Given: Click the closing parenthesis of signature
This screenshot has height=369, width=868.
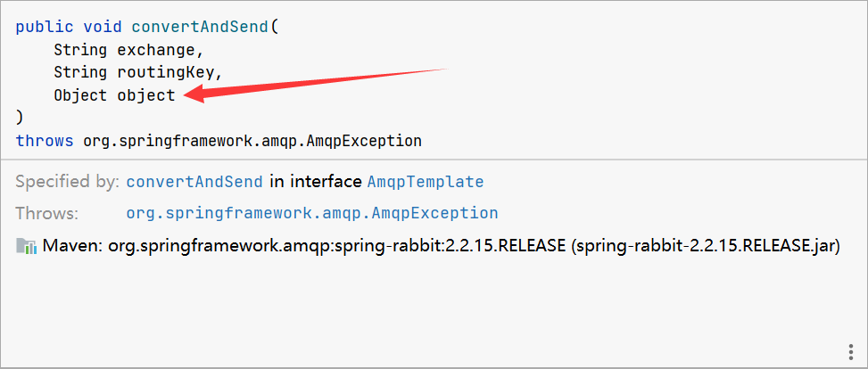Looking at the screenshot, I should point(20,118).
